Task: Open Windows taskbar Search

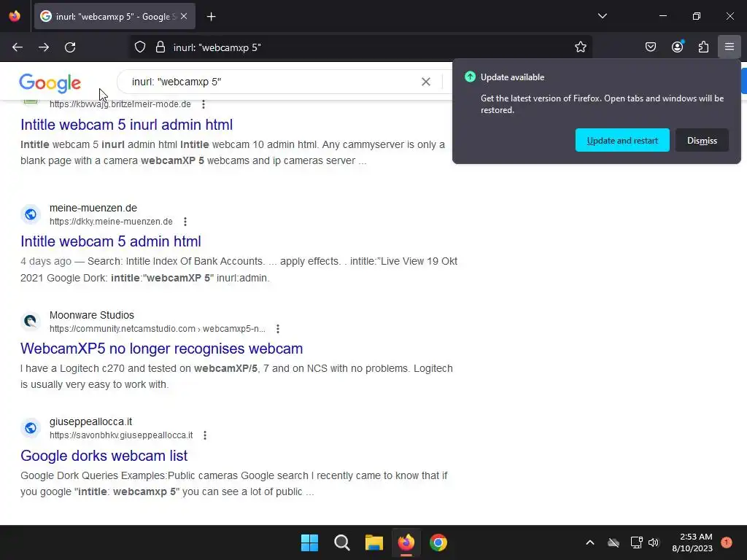Action: [341, 542]
